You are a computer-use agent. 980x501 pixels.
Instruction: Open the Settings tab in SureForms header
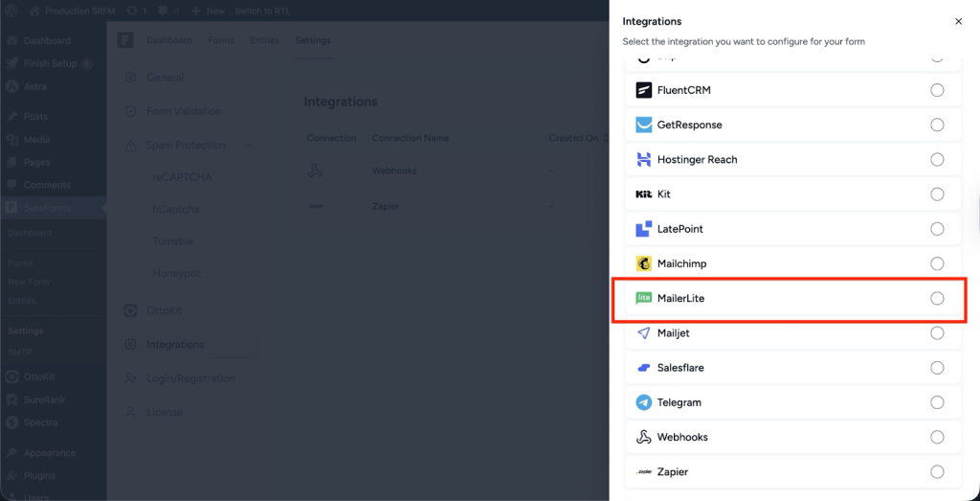click(313, 40)
